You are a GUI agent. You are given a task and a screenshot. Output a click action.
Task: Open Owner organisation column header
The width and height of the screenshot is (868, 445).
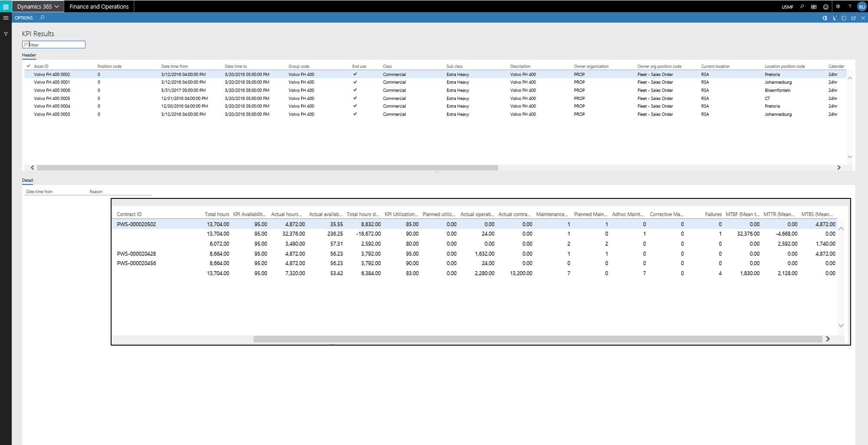[591, 66]
